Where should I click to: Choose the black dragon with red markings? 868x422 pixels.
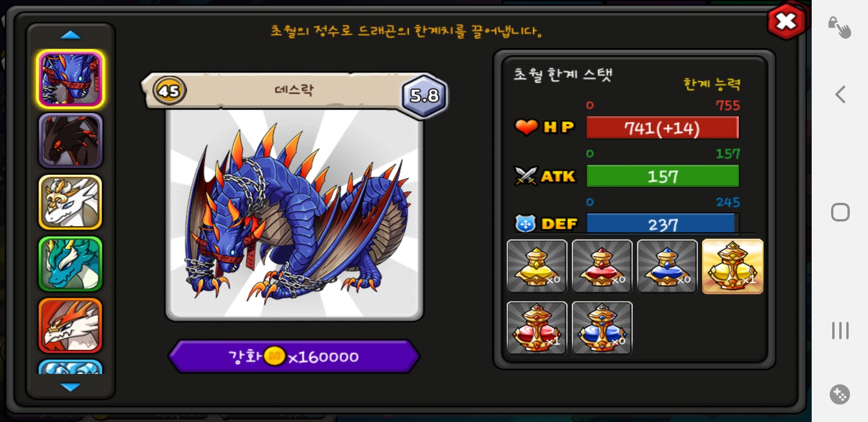pos(70,141)
